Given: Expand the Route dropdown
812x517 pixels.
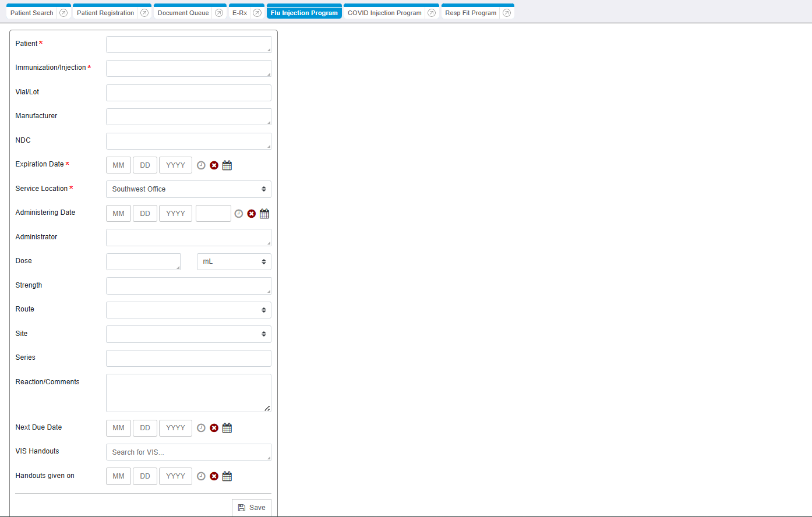Looking at the screenshot, I should click(188, 310).
